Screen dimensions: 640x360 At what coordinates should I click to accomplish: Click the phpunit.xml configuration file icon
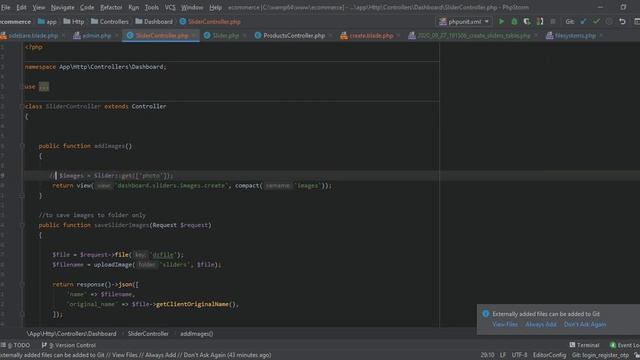coord(442,22)
